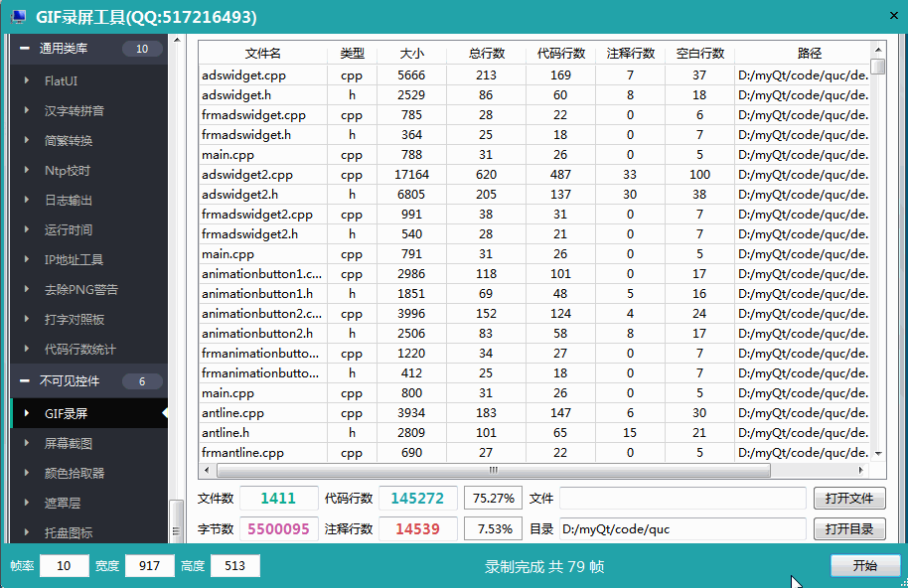Select the Ntp校时 sidebar item
This screenshot has width=908, height=588.
[x=67, y=170]
